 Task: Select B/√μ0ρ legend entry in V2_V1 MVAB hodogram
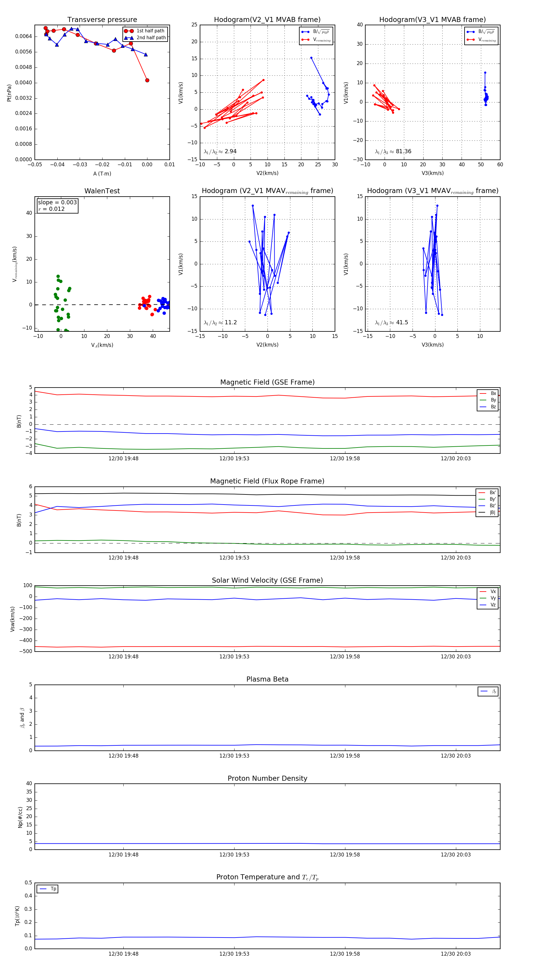[x=316, y=32]
